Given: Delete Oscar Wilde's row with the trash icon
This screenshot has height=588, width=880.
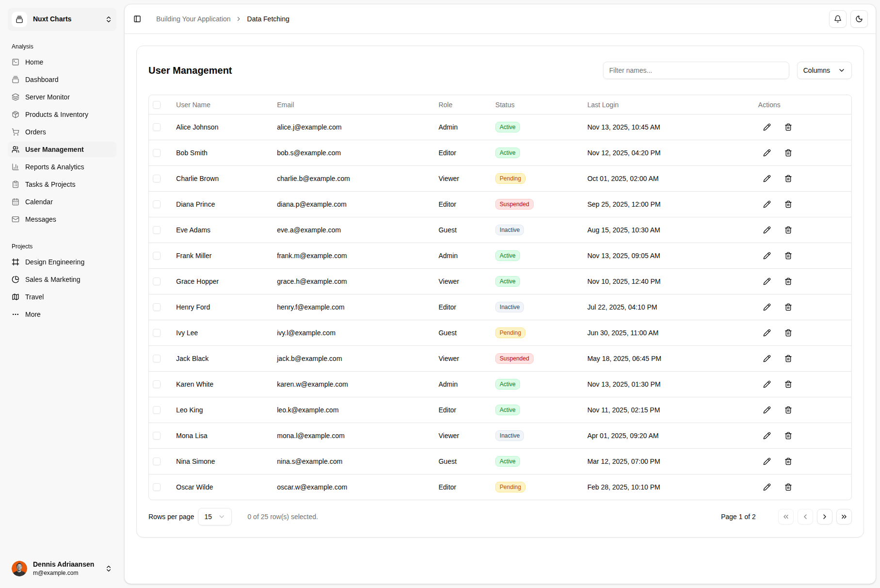Looking at the screenshot, I should (x=788, y=487).
